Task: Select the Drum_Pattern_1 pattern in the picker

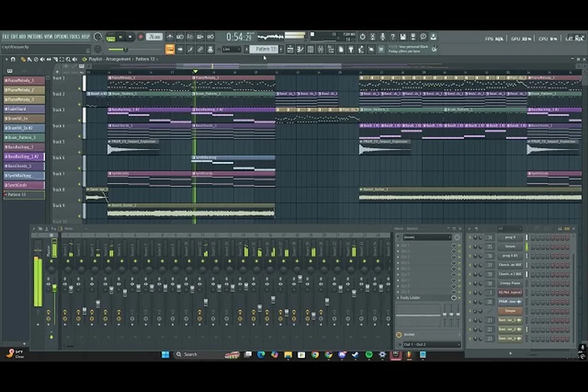Action: click(x=24, y=138)
